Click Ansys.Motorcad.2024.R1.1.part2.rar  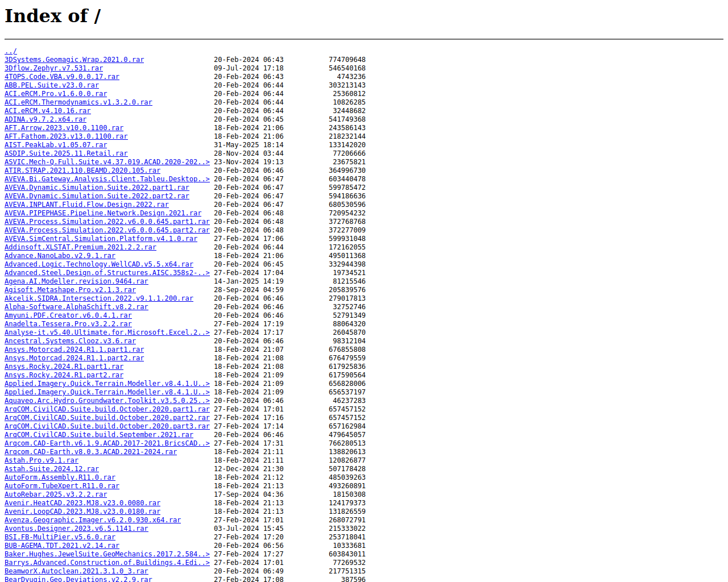pos(74,358)
